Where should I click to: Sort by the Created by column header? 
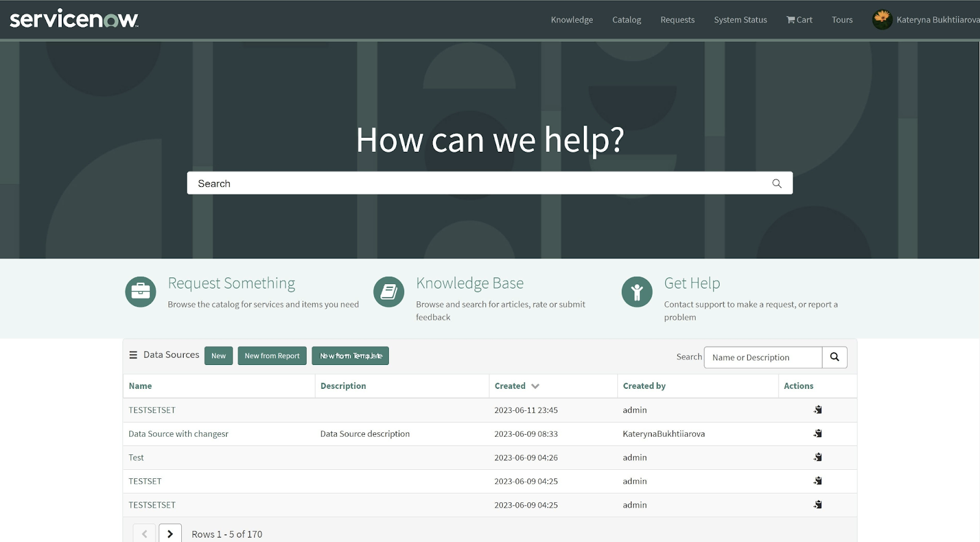click(x=644, y=386)
